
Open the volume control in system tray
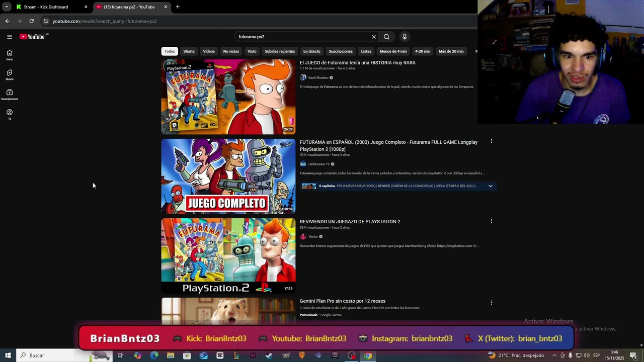click(x=587, y=355)
